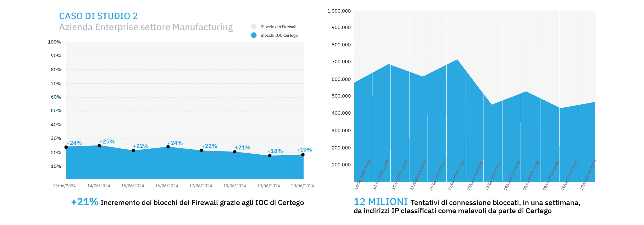The height and width of the screenshot is (225, 644).
Task: Click the black data point labeled +19%
Action: [x=303, y=155]
